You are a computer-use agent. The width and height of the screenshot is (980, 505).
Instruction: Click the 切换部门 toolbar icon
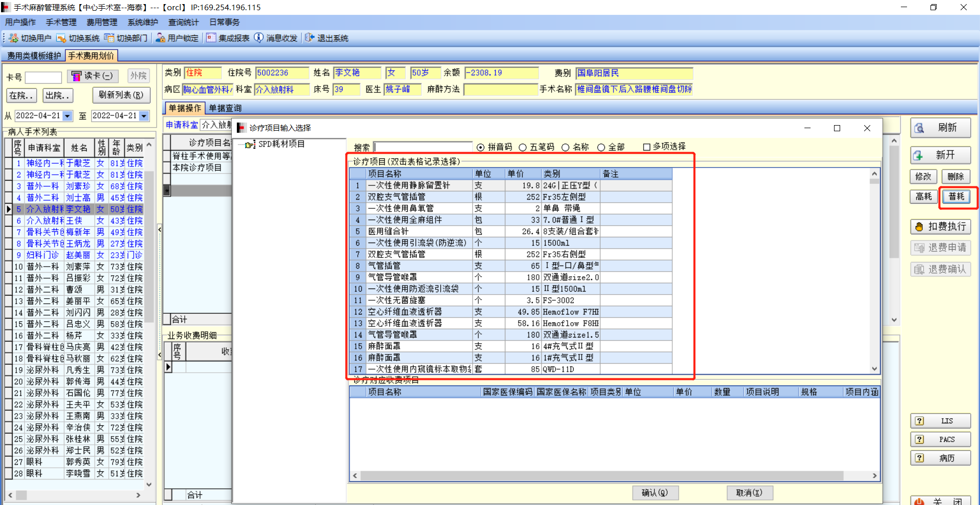109,38
